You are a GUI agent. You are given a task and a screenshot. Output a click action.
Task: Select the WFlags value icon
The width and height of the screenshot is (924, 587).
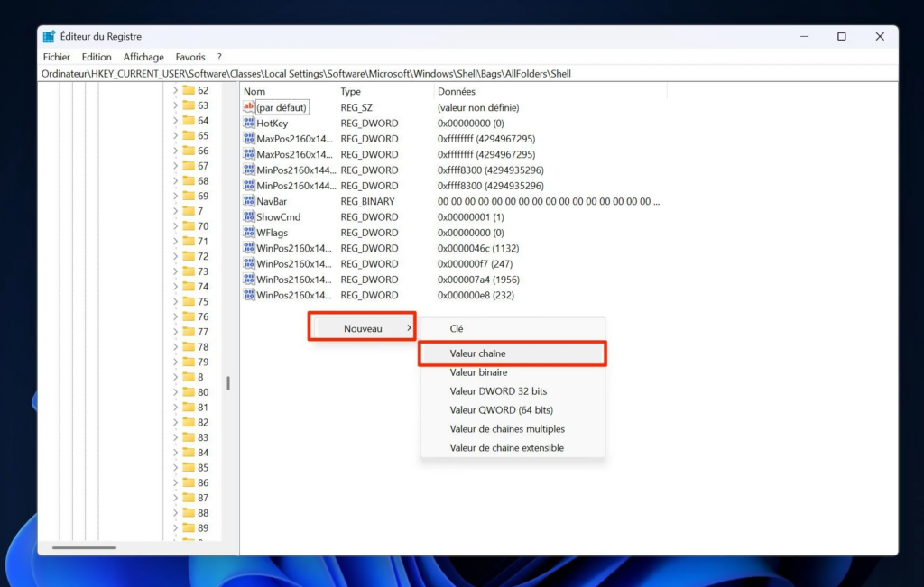click(x=249, y=233)
